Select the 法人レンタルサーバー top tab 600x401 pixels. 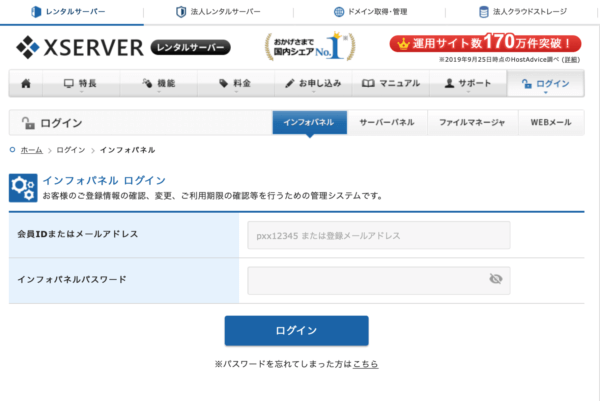point(218,12)
